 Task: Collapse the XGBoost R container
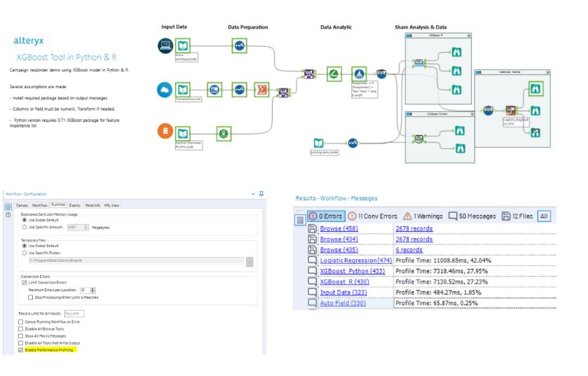click(469, 36)
